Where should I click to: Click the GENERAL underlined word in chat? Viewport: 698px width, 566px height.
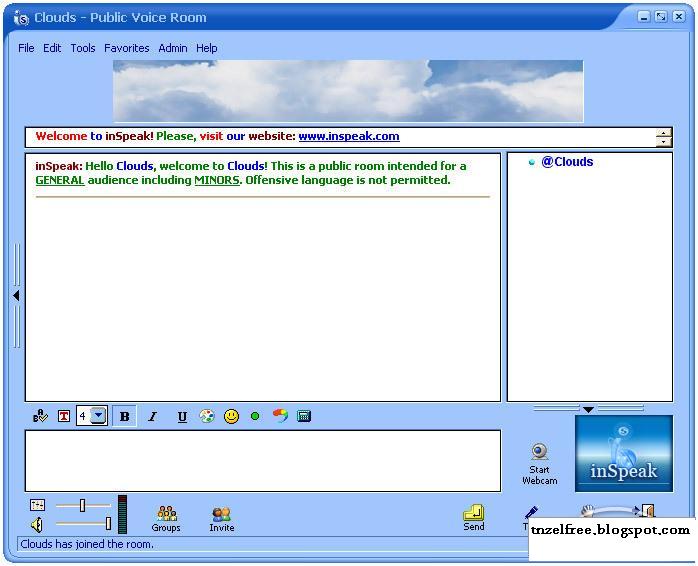click(x=60, y=180)
